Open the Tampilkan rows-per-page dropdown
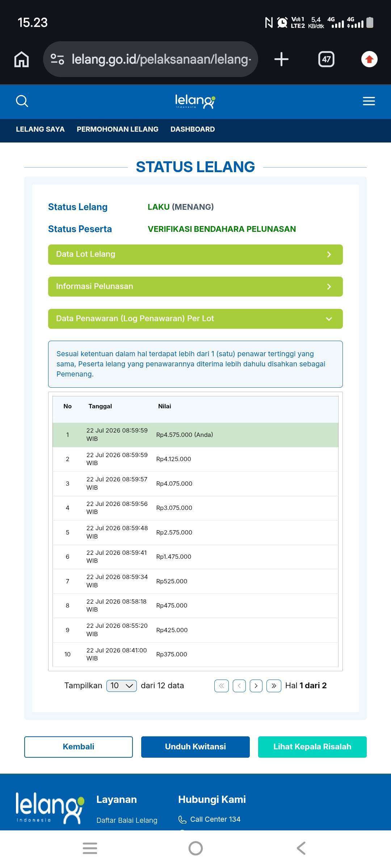Viewport: 391px width, 868px height. point(122,686)
